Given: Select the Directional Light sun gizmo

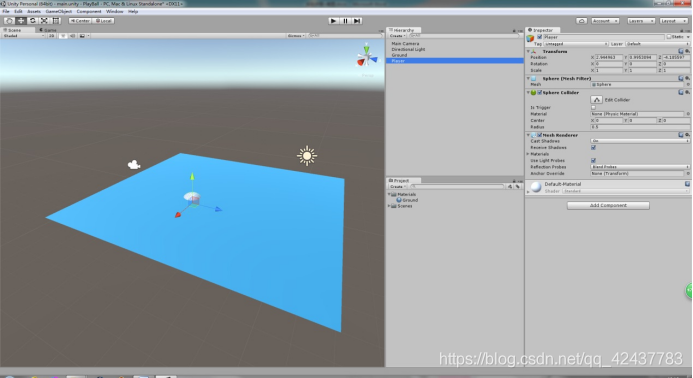Looking at the screenshot, I should coord(307,156).
